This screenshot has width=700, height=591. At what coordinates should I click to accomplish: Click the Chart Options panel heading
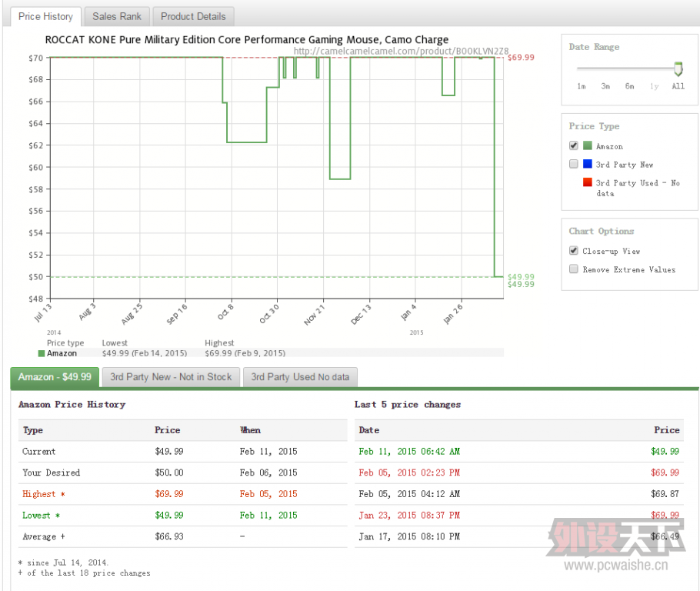(x=602, y=231)
